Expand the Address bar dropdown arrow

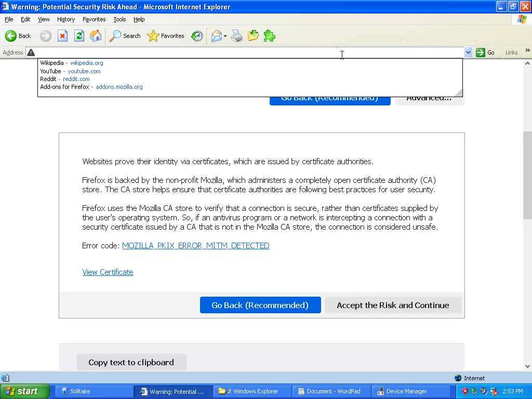(468, 52)
